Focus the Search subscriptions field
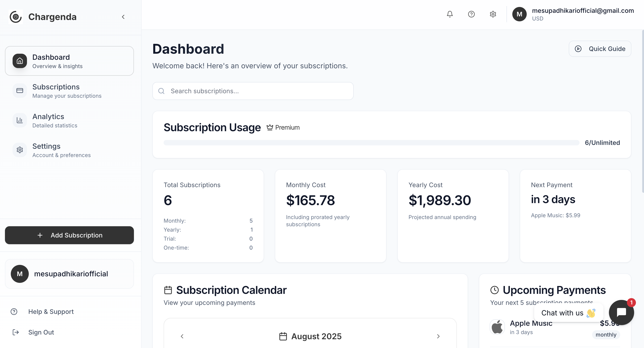Viewport: 644px width, 348px height. point(258,91)
